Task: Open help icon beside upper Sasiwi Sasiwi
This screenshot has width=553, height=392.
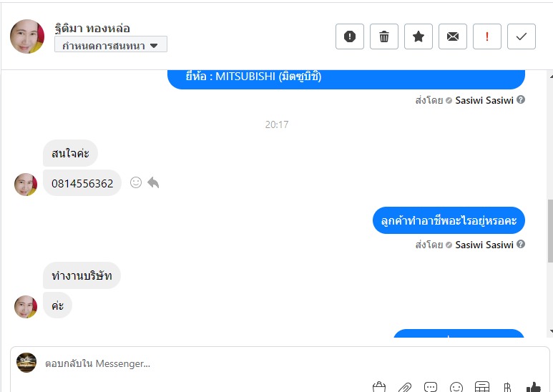Action: [x=521, y=99]
